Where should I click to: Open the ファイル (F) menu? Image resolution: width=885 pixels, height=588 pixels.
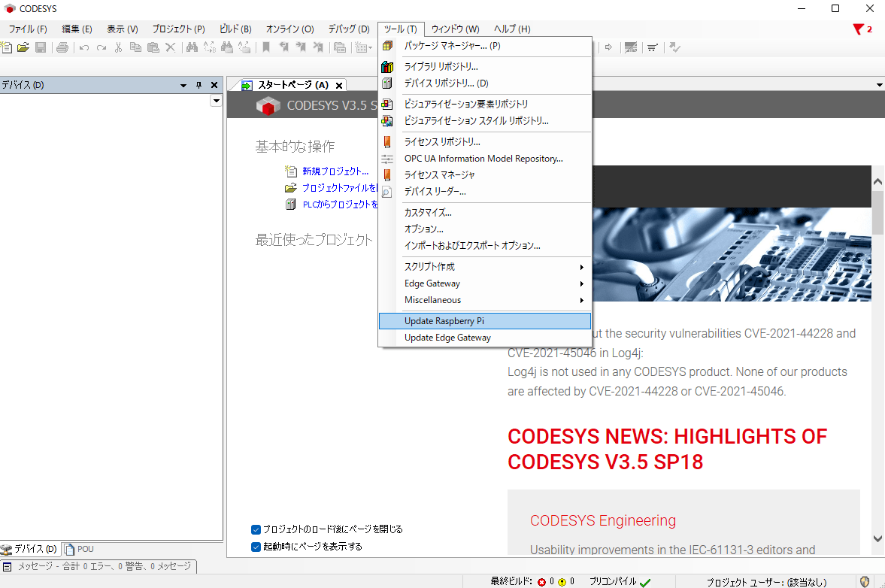(28, 29)
